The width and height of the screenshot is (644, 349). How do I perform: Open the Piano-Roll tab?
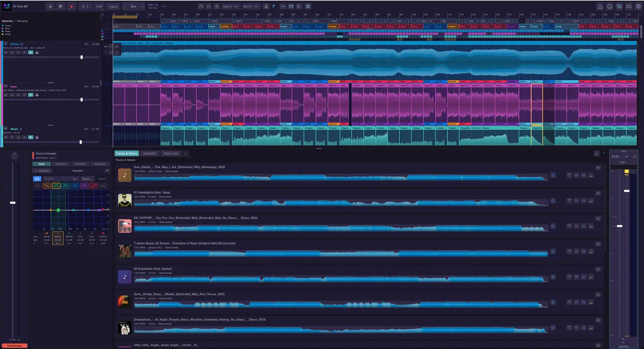(171, 153)
